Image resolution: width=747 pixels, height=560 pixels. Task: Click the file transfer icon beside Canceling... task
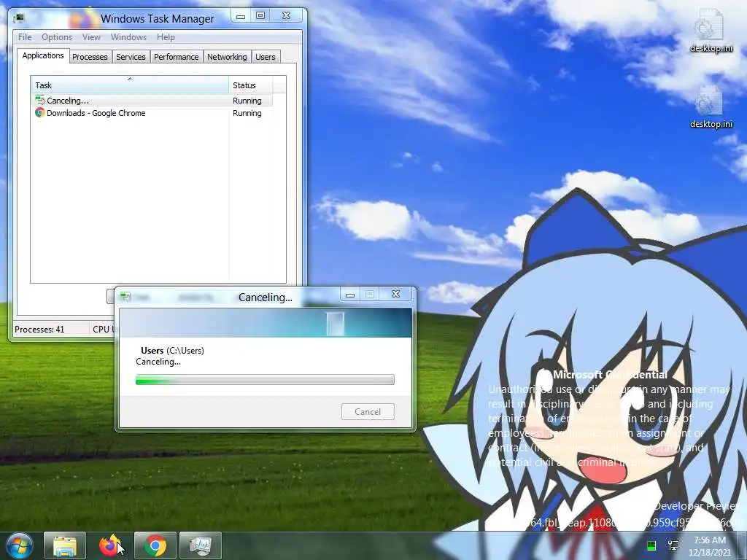coord(39,101)
